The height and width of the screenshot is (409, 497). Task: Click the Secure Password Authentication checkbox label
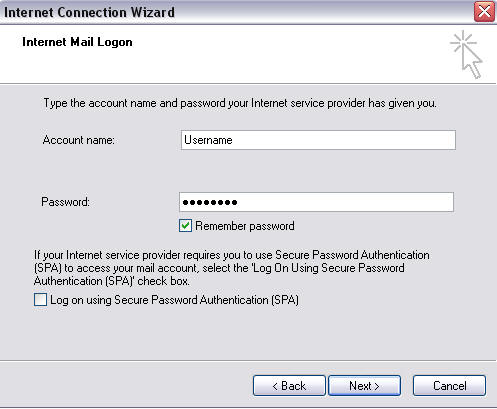coord(174,300)
